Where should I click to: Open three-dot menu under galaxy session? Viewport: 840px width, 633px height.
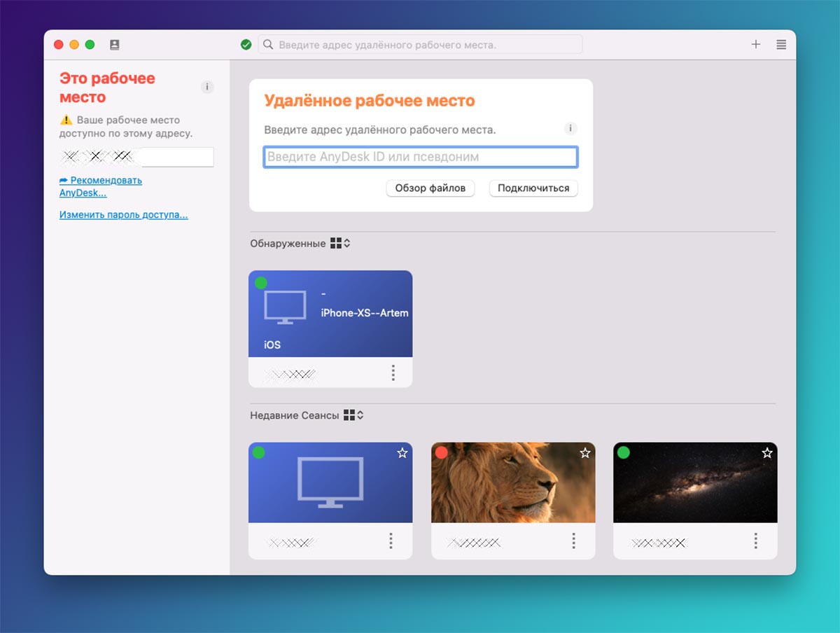tap(756, 541)
